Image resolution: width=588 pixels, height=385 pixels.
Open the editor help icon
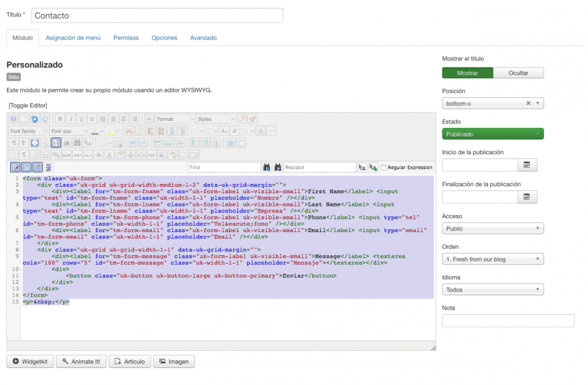coord(13,119)
